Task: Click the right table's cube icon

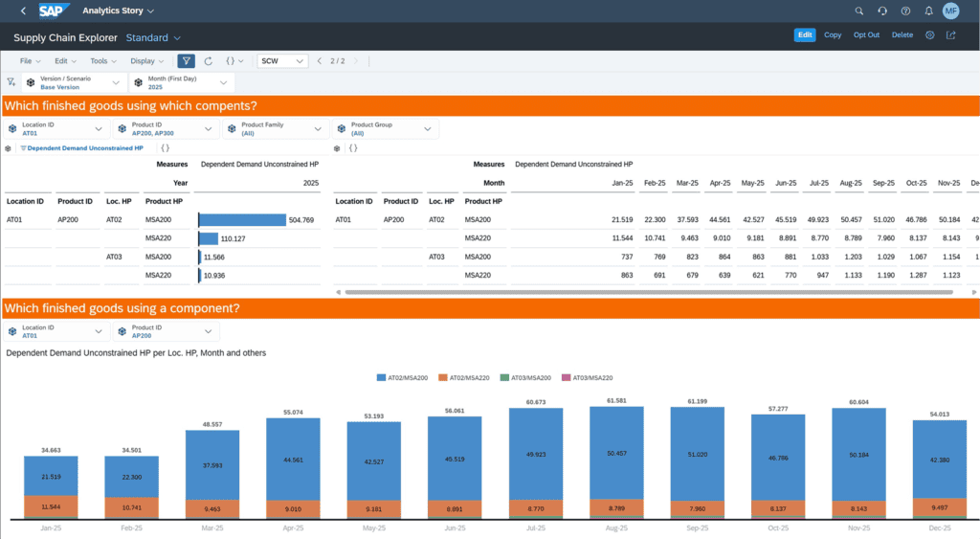Action: click(337, 148)
